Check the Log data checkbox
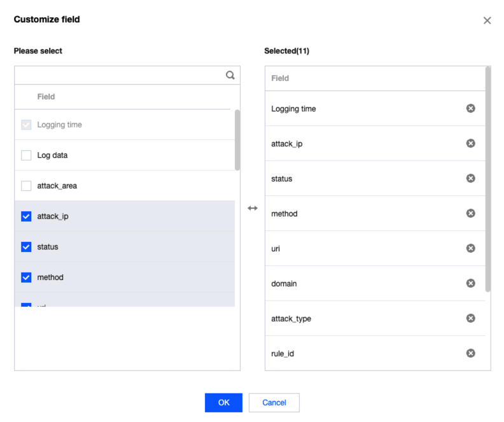 click(26, 155)
